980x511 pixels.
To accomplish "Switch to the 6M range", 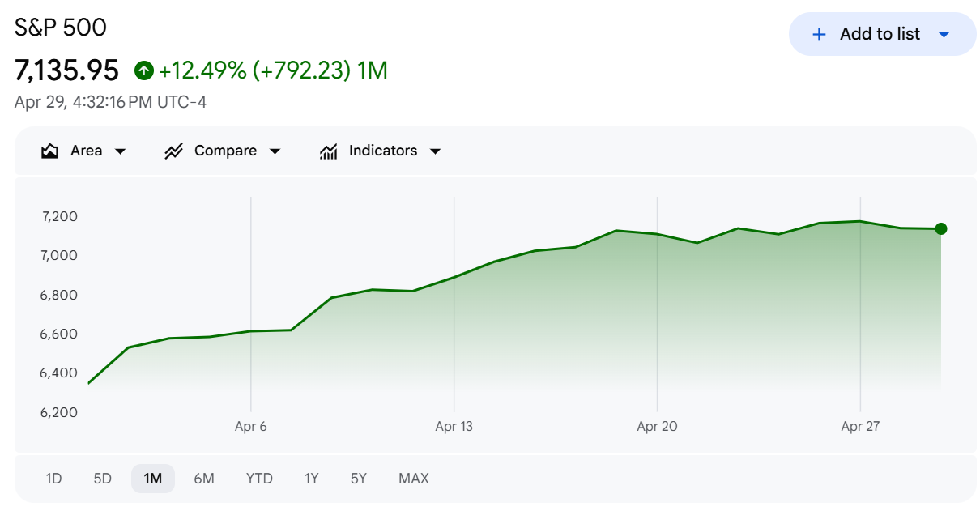I will tap(204, 479).
